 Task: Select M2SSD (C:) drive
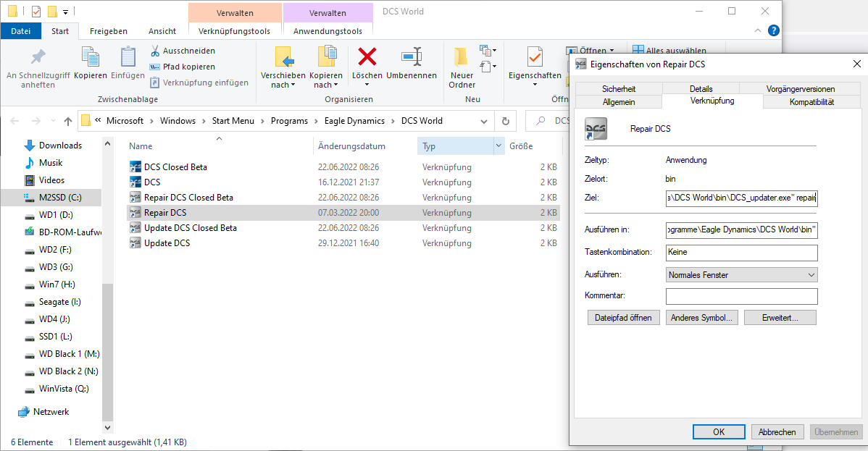pos(60,198)
